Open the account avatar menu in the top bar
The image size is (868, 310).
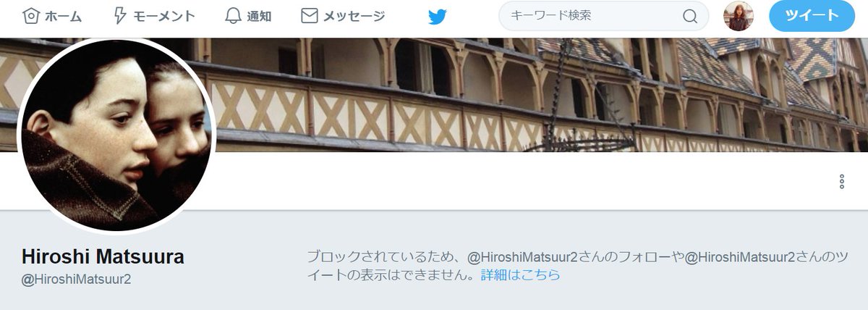[x=739, y=15]
